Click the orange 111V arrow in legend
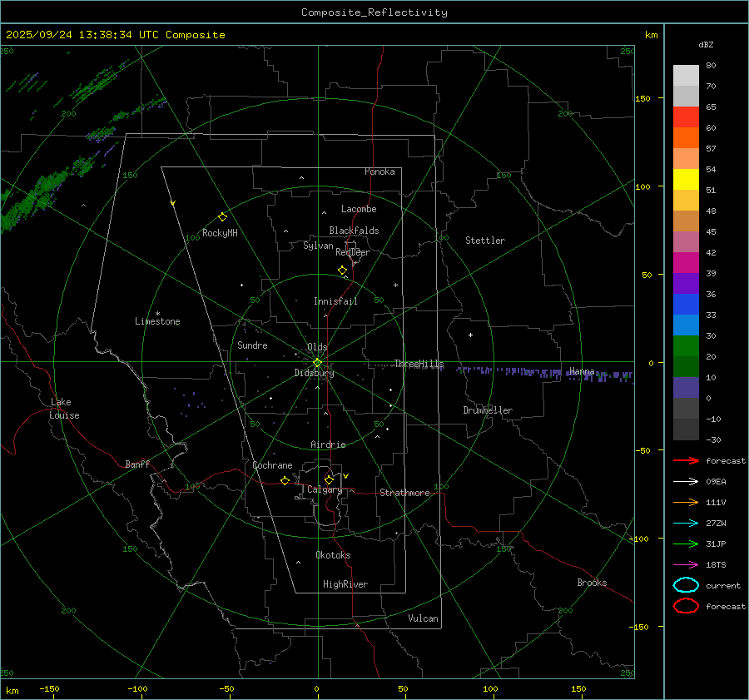Image resolution: width=749 pixels, height=700 pixels. [x=686, y=502]
